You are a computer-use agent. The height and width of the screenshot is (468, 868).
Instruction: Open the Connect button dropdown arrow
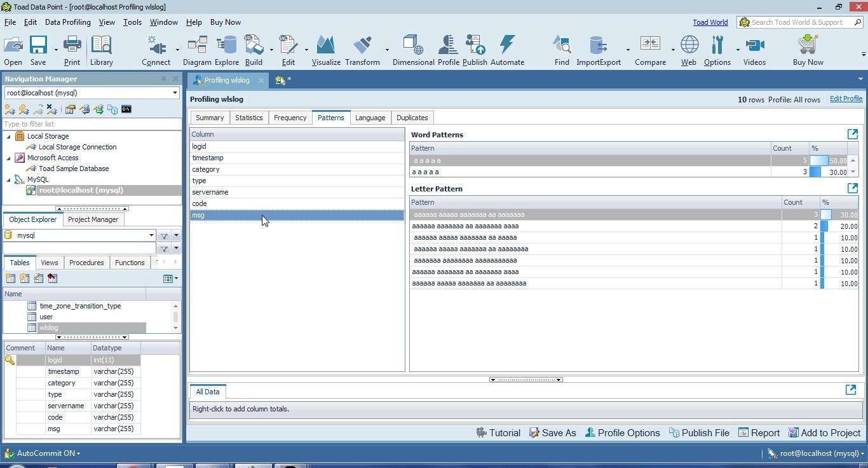177,50
